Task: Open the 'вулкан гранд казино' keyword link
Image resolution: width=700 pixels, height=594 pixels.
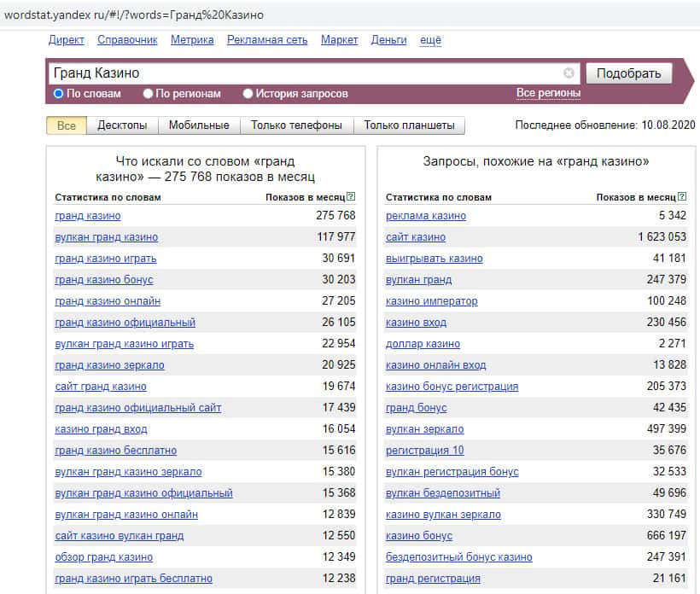Action: pos(106,237)
